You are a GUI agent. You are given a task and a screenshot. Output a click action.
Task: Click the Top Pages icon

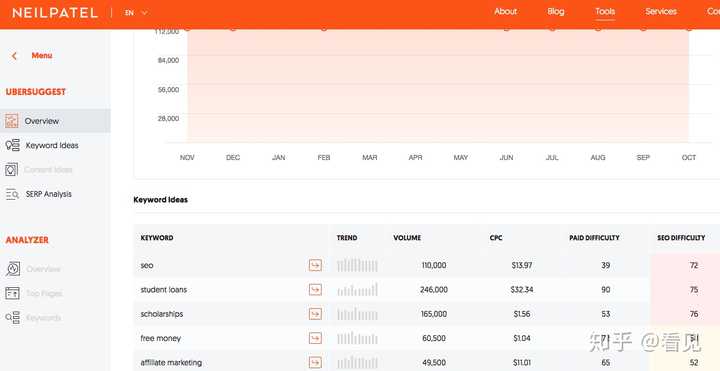[x=12, y=293]
